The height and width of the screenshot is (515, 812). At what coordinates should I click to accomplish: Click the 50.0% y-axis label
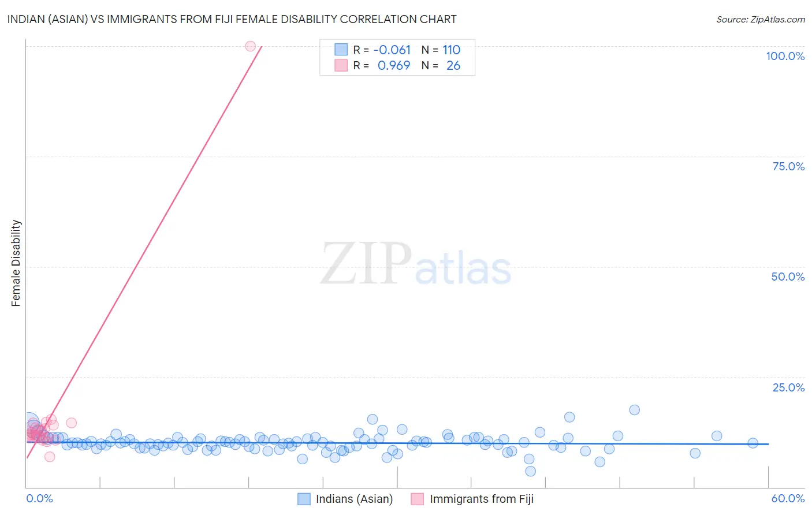pyautogui.click(x=788, y=277)
